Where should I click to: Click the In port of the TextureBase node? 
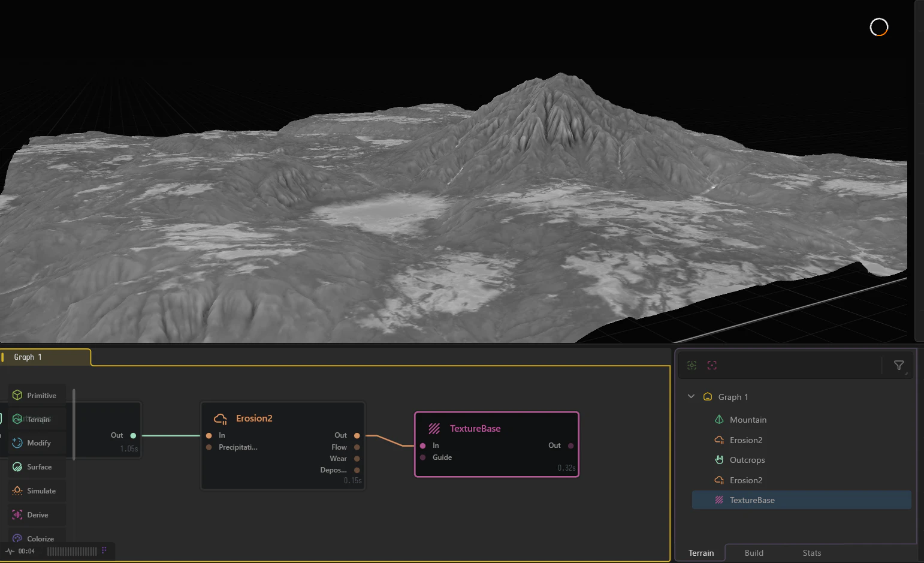pos(423,445)
